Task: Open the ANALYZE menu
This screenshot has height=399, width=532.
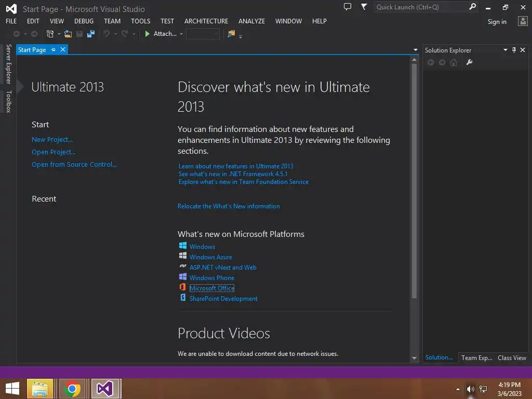Action: coord(251,21)
